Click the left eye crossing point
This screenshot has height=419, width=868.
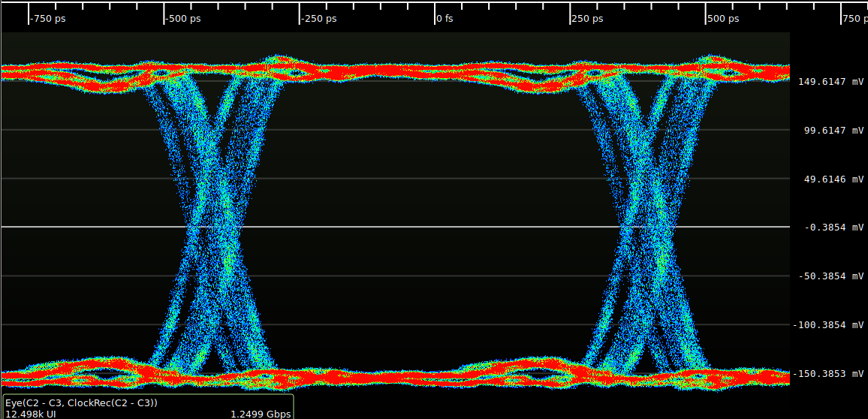[213, 227]
